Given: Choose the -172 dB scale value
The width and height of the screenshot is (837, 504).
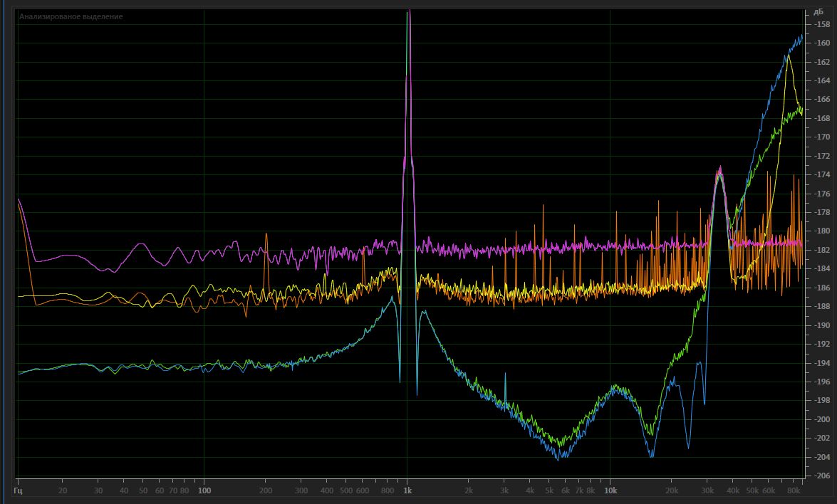Looking at the screenshot, I should point(821,156).
